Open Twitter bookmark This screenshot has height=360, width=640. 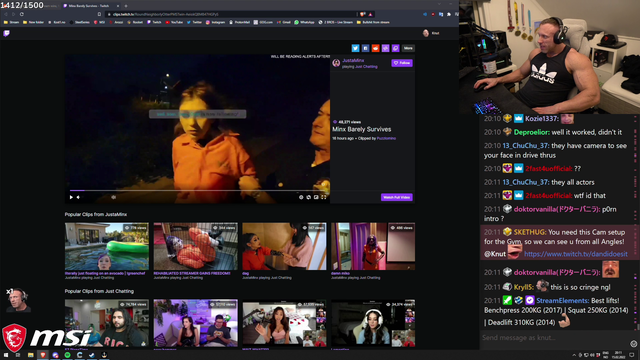(x=194, y=22)
